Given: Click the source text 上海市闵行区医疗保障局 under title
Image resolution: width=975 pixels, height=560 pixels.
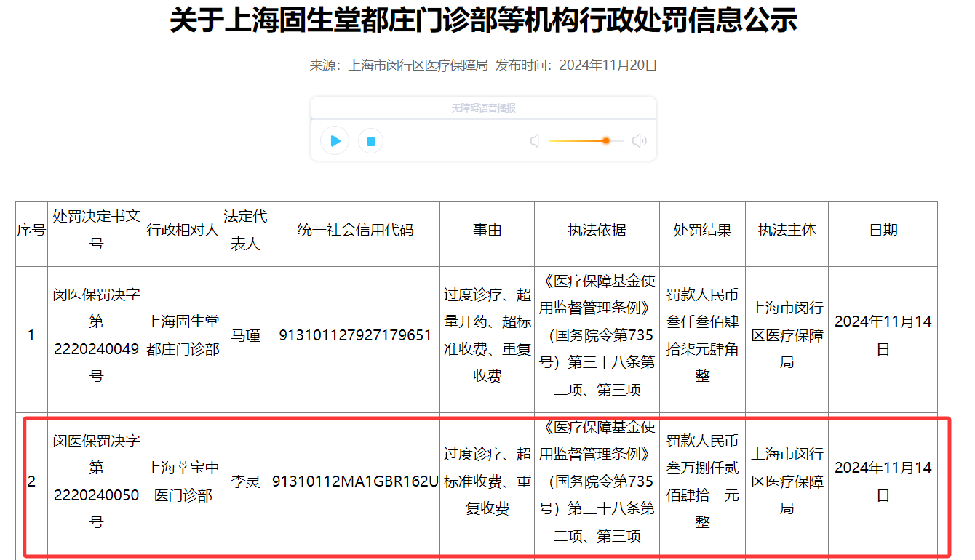Looking at the screenshot, I should (418, 65).
